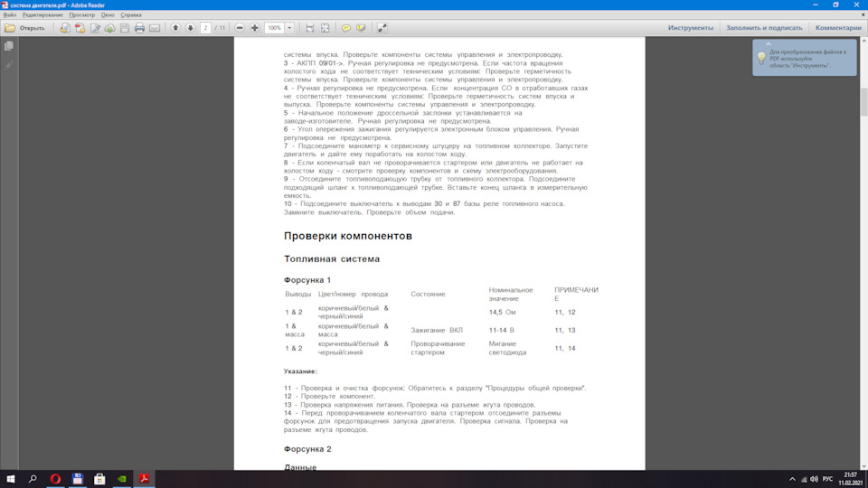The image size is (868, 488).
Task: Click the volume speaker tray icon
Action: pos(814,479)
